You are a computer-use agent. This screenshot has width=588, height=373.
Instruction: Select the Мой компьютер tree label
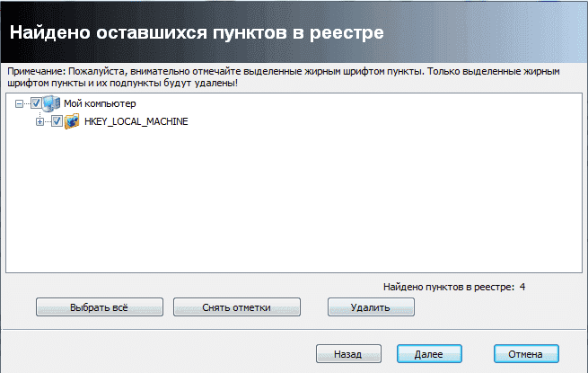[x=100, y=103]
